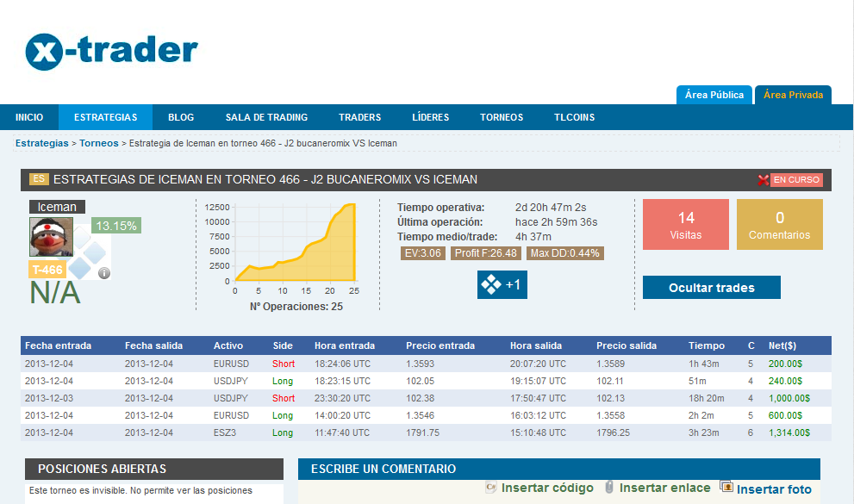Click the 200.00$ net value
The image size is (854, 504).
pos(785,364)
